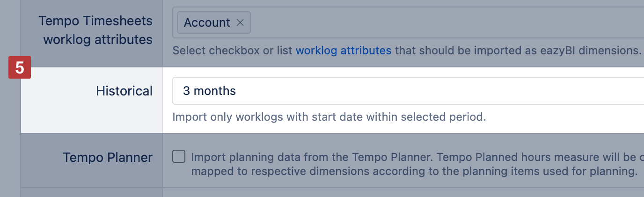Click the dimmed left margin strip
The image size is (644, 197).
point(9,140)
